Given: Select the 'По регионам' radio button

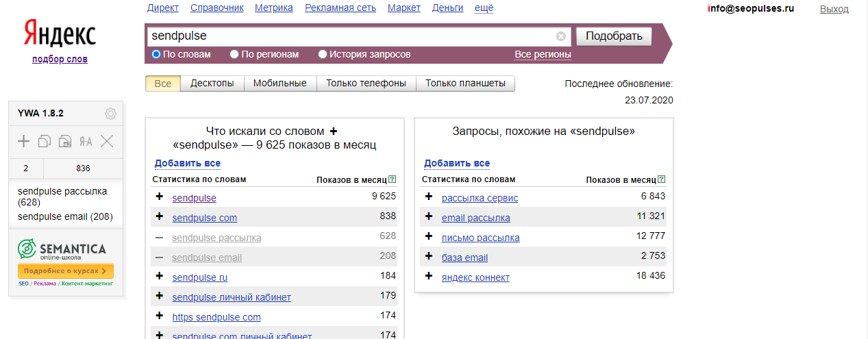Looking at the screenshot, I should point(234,54).
